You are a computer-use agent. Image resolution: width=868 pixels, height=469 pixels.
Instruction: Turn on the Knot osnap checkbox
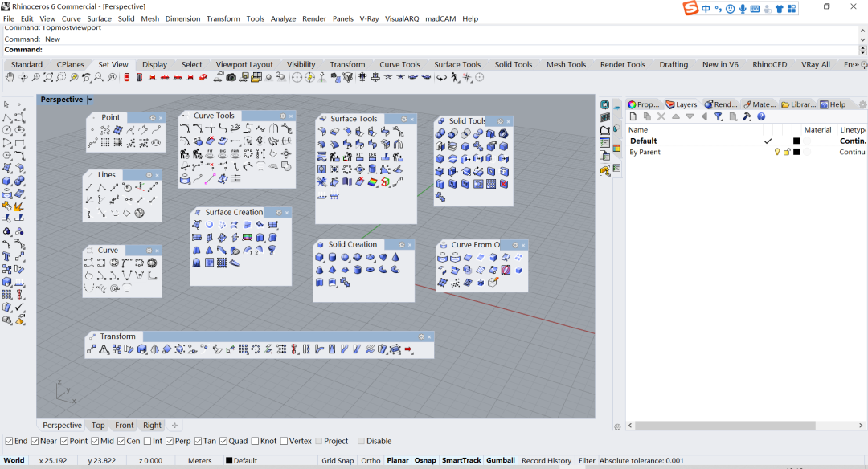point(255,441)
